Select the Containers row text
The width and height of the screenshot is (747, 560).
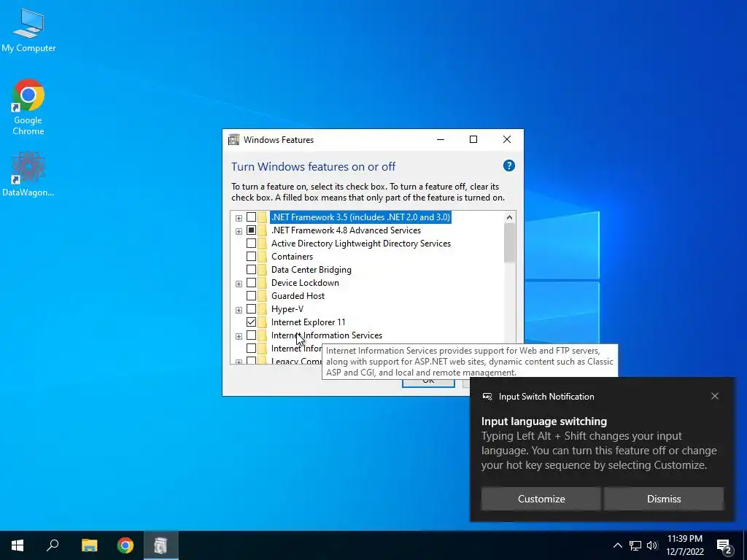pos(292,257)
